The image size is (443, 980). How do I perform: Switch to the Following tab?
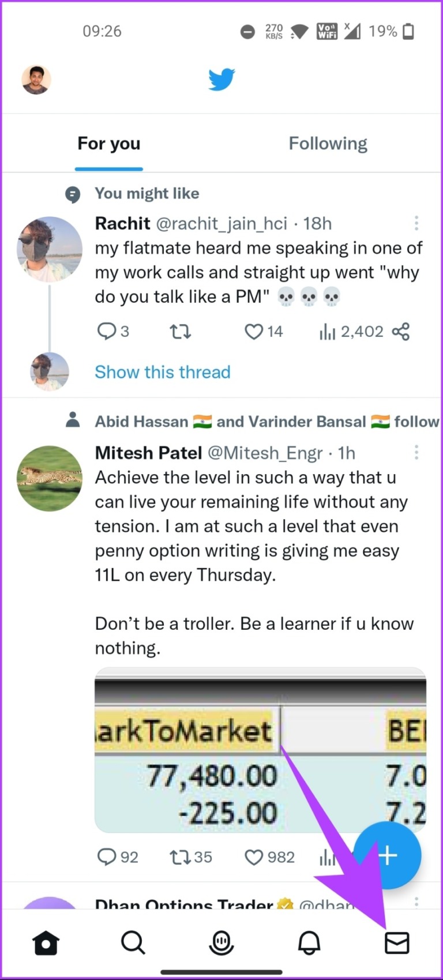(x=328, y=143)
